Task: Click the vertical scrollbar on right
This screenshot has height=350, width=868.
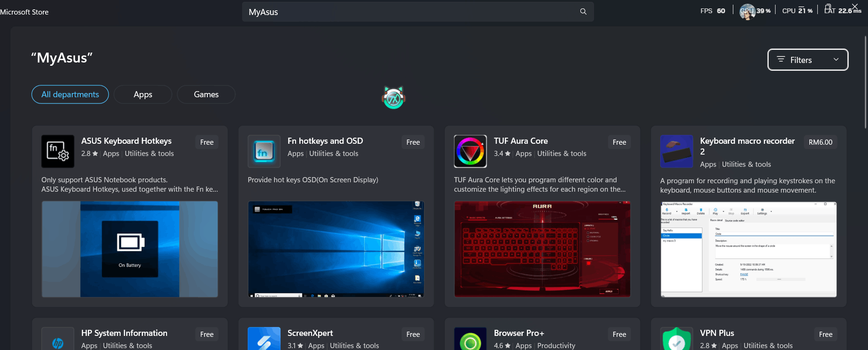Action: [866, 82]
